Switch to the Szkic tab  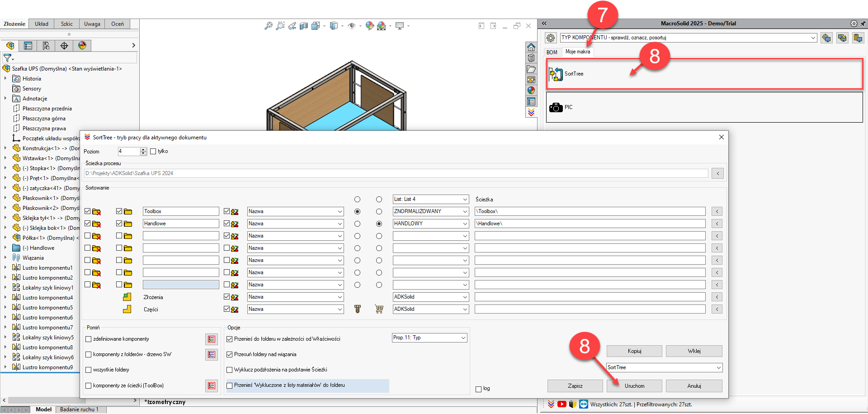[67, 24]
